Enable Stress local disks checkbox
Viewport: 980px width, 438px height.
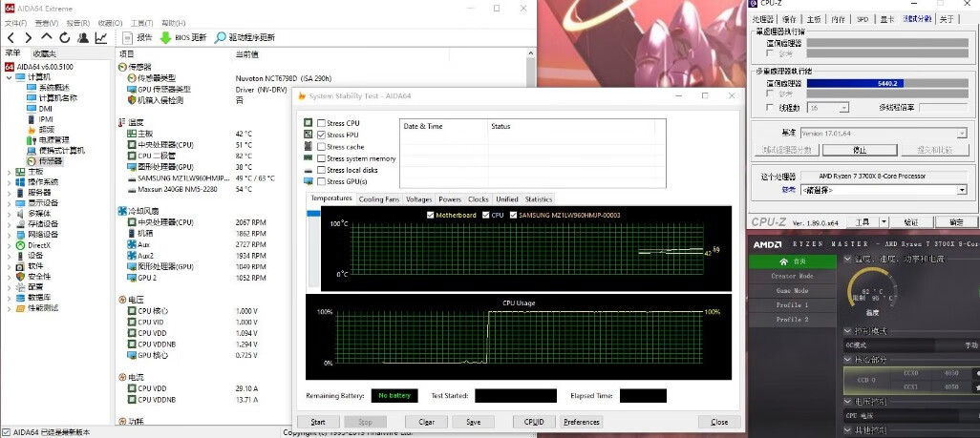pos(321,170)
